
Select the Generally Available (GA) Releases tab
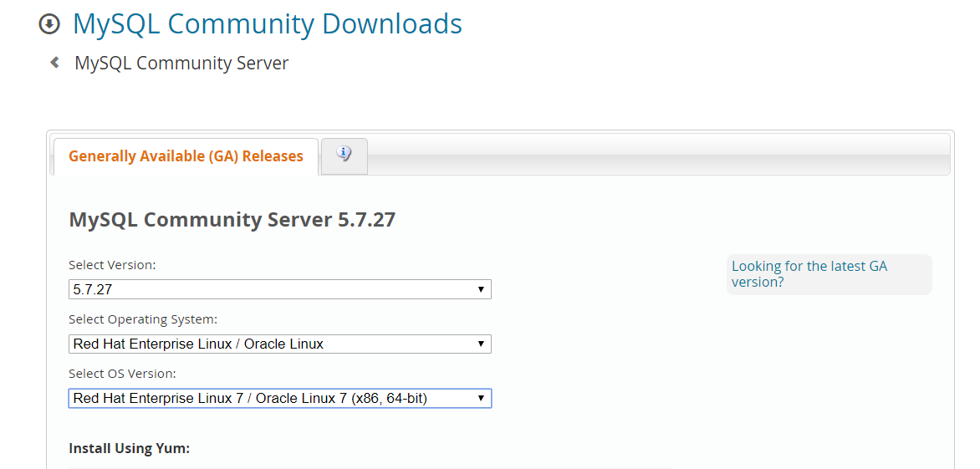[186, 156]
